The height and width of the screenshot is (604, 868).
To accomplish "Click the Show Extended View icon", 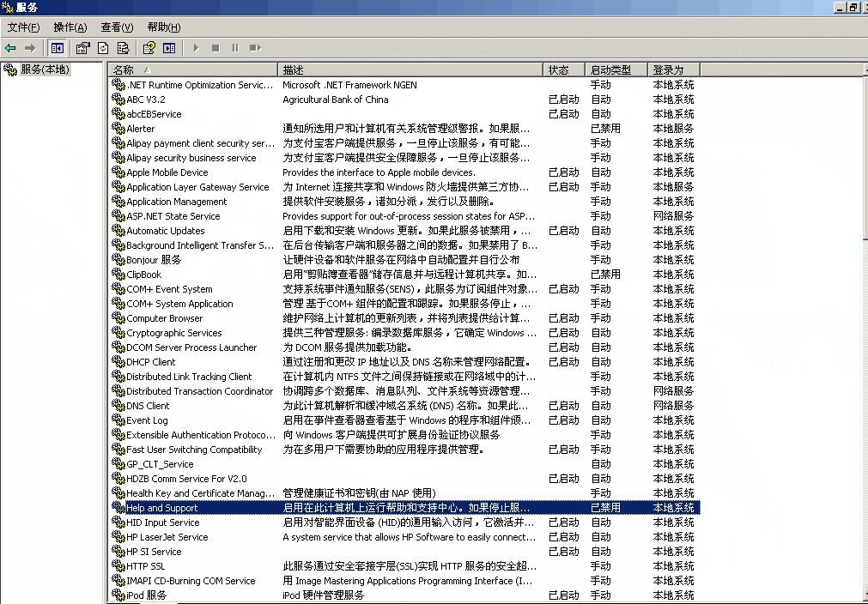I will click(x=169, y=47).
